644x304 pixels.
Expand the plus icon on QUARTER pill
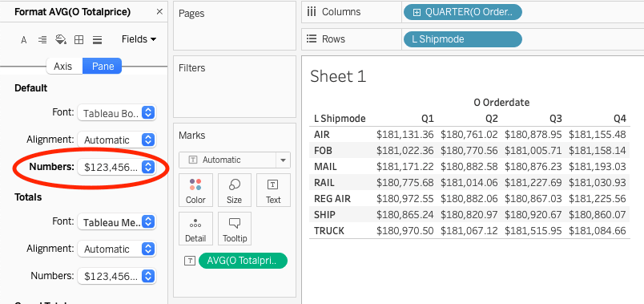417,12
